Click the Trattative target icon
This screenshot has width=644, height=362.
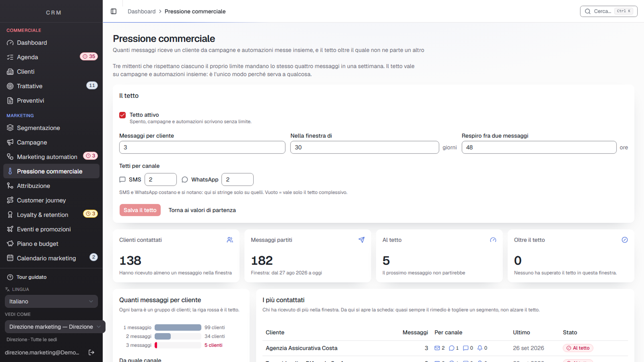click(x=10, y=86)
